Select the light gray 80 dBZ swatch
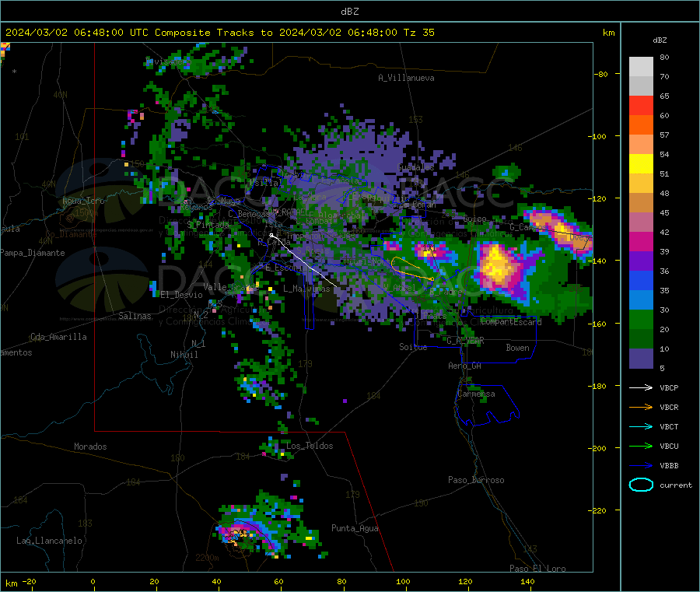Viewport: 700px width, 592px height. coord(641,67)
